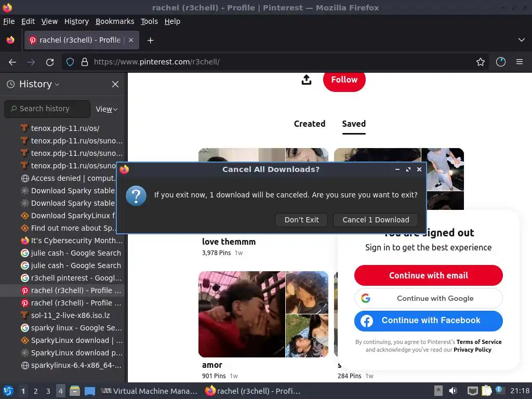The width and height of the screenshot is (532, 399).
Task: Open the Bookmarks menu
Action: [115, 21]
